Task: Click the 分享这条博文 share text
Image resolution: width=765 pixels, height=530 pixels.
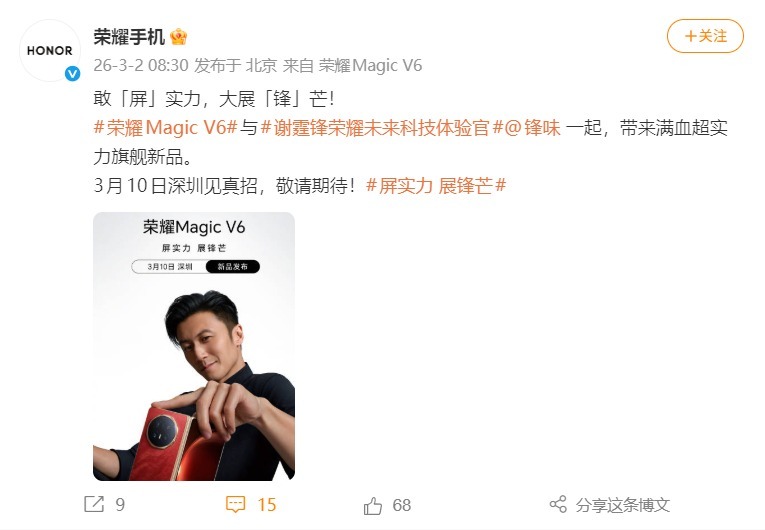Action: 623,505
